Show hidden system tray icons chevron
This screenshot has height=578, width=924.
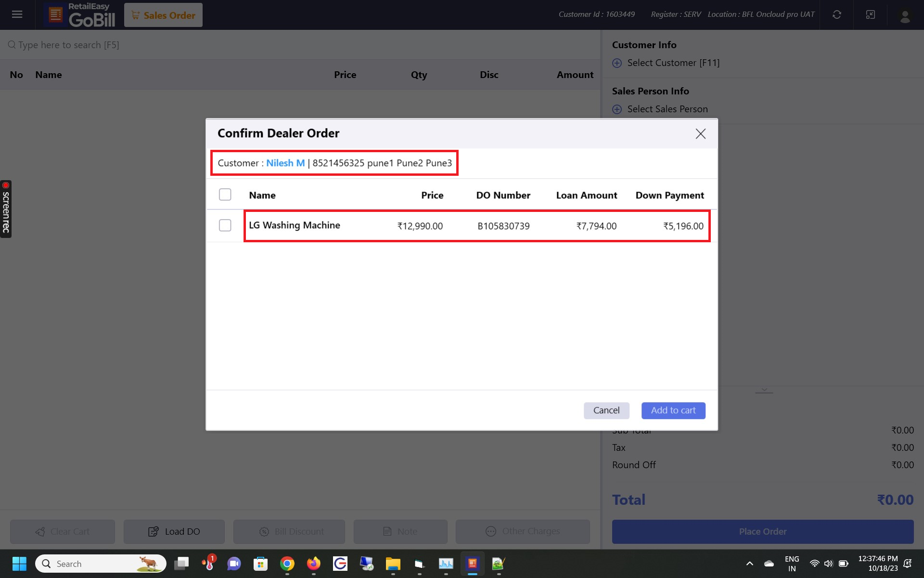pyautogui.click(x=749, y=564)
